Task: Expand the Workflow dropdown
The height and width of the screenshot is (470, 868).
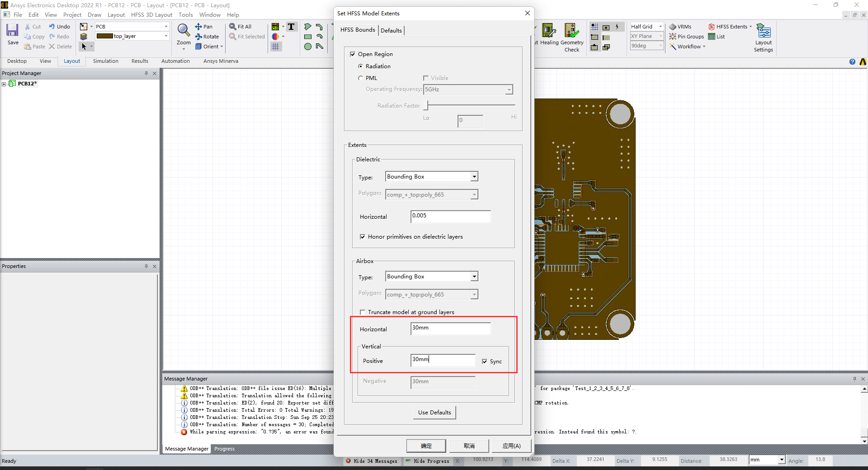Action: point(704,47)
